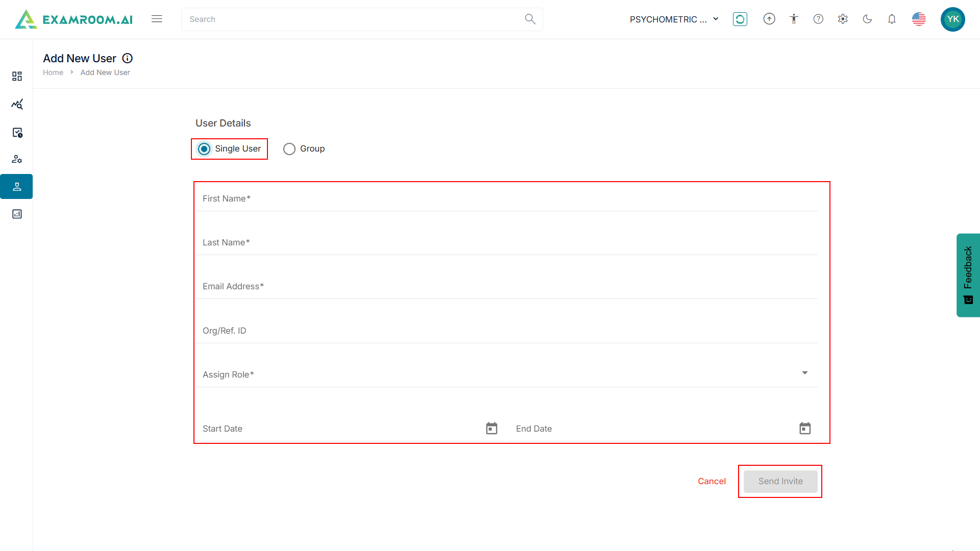Screen dimensions: 980x551
Task: Click the First Name input field
Action: (x=506, y=199)
